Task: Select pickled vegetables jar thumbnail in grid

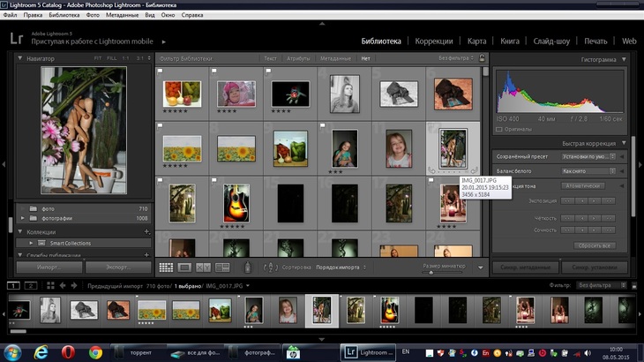Action: [290, 148]
